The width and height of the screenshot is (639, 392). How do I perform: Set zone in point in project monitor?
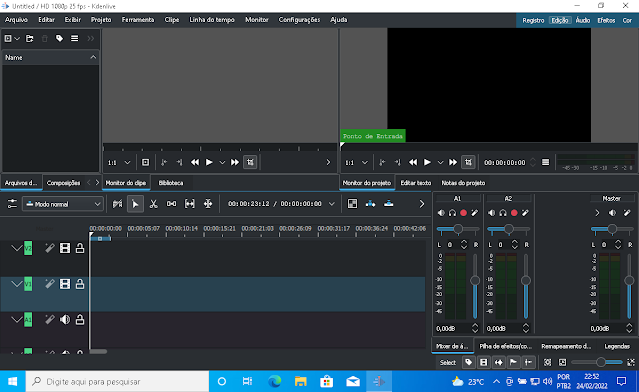[382, 162]
